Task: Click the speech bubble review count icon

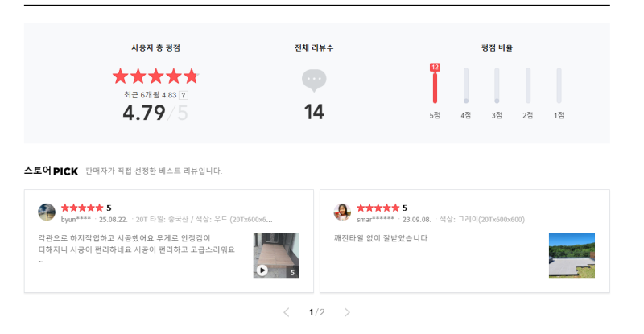Action: pos(314,80)
